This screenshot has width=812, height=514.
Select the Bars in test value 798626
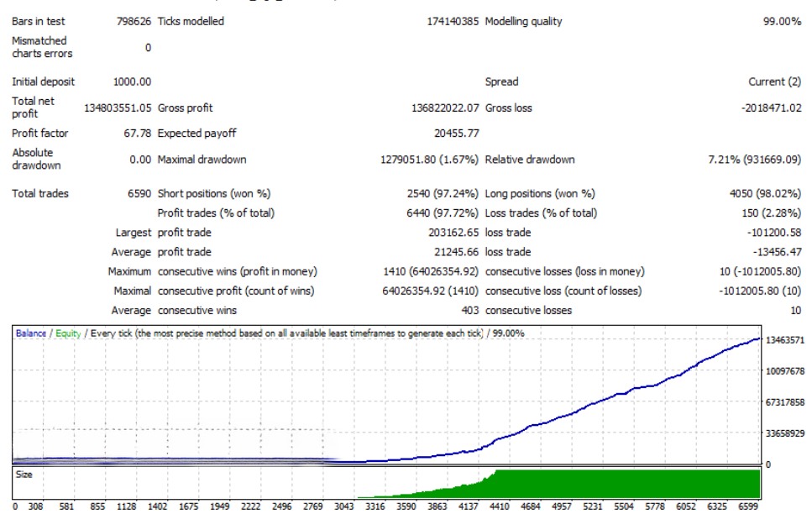click(x=134, y=21)
